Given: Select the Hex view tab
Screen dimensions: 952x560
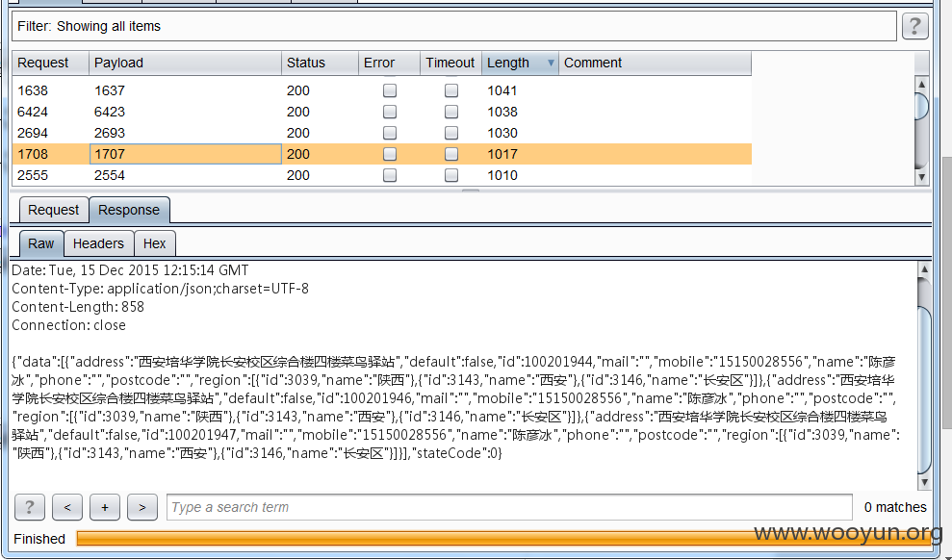Looking at the screenshot, I should pyautogui.click(x=154, y=243).
